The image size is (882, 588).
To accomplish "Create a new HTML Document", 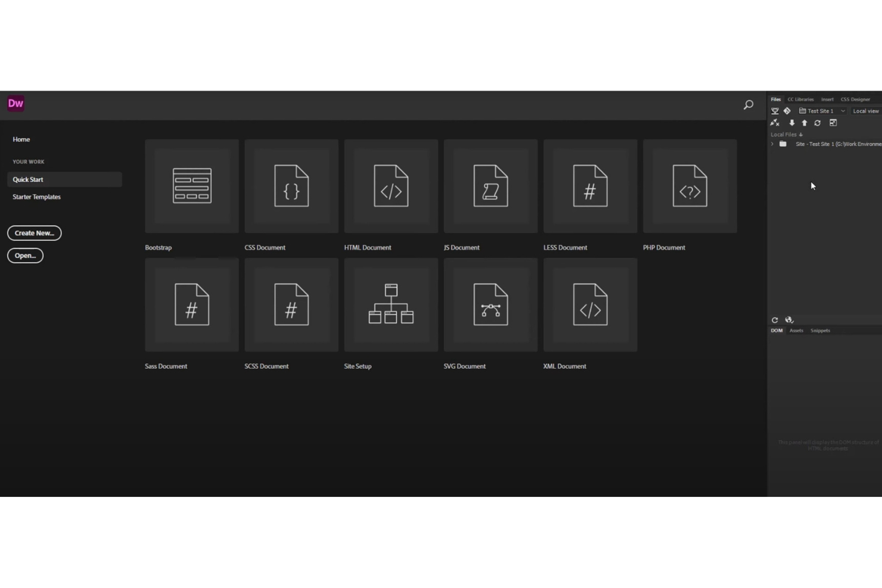I will tap(391, 186).
